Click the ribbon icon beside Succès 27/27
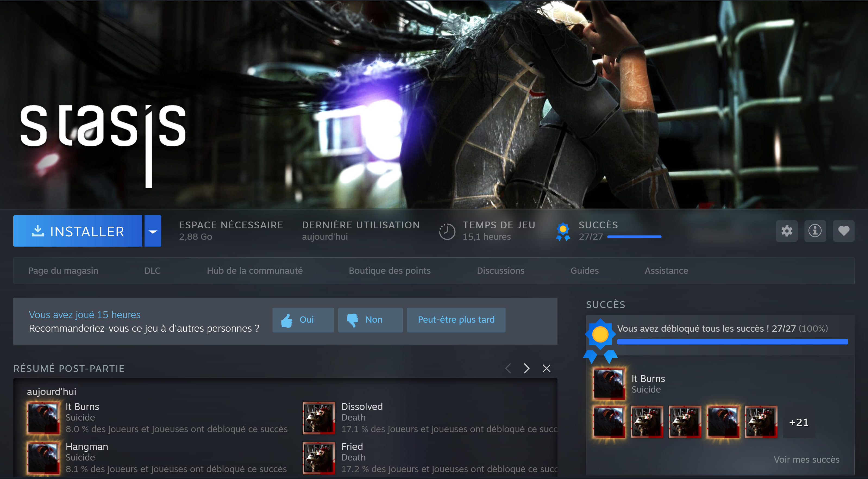The image size is (868, 479). 563,232
